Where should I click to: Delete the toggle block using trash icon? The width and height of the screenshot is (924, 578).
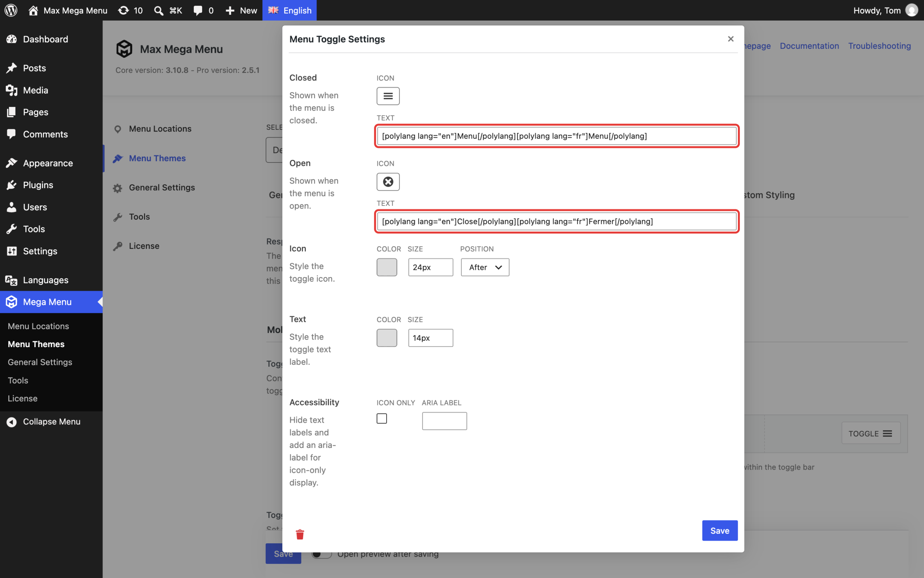[x=300, y=534]
